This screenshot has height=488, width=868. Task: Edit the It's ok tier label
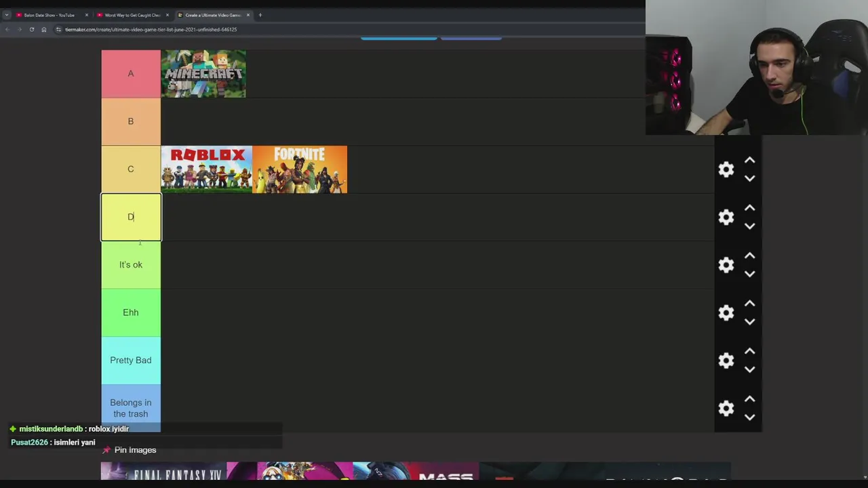pos(131,265)
